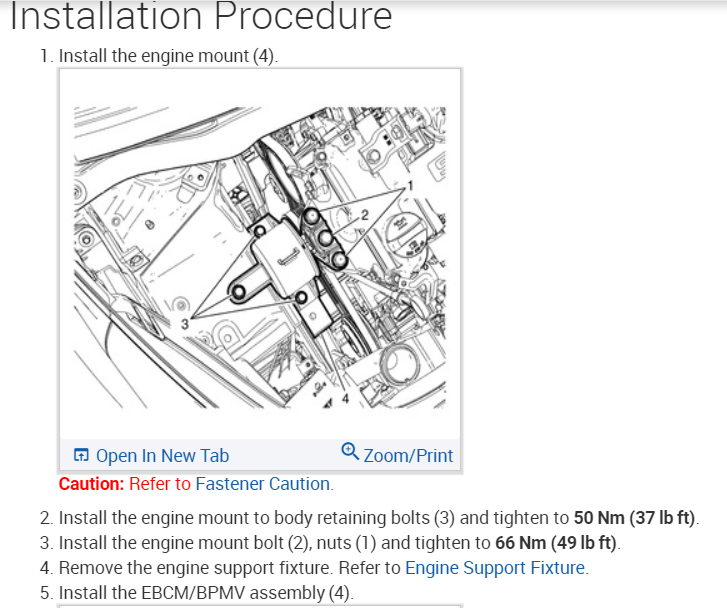Click the magnifier zoom icon

tap(350, 451)
